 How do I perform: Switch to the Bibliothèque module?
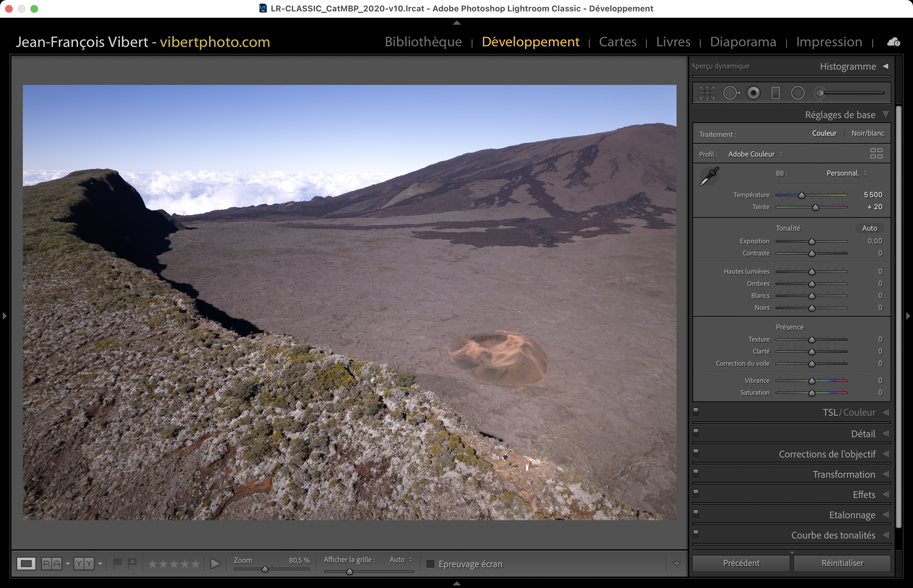coord(423,42)
